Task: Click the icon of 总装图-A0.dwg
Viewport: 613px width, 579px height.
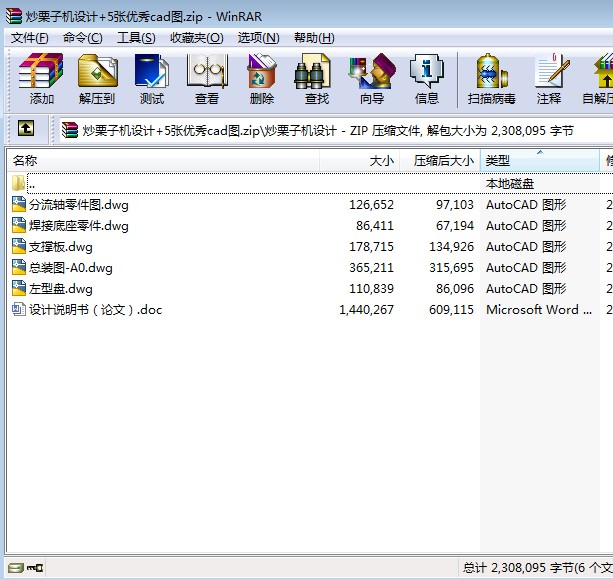Action: click(x=19, y=268)
